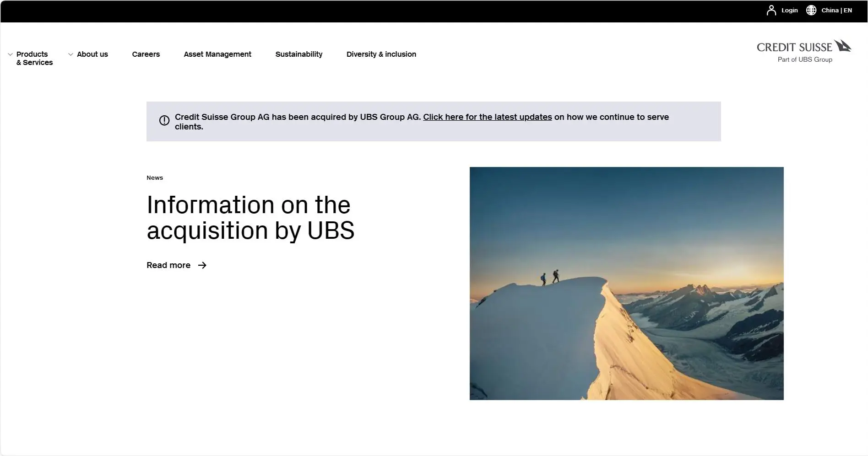Click the mountain climbers hero image
868x456 pixels.
[x=626, y=284]
